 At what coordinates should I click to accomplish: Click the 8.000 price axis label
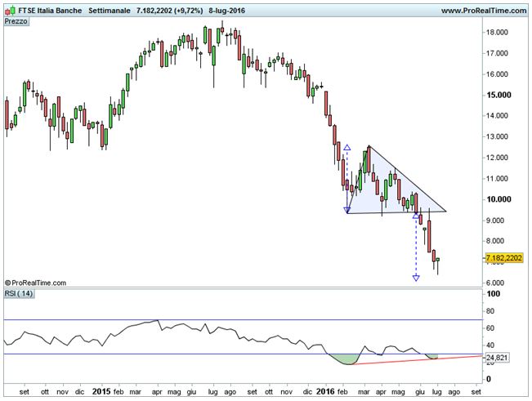pyautogui.click(x=497, y=241)
